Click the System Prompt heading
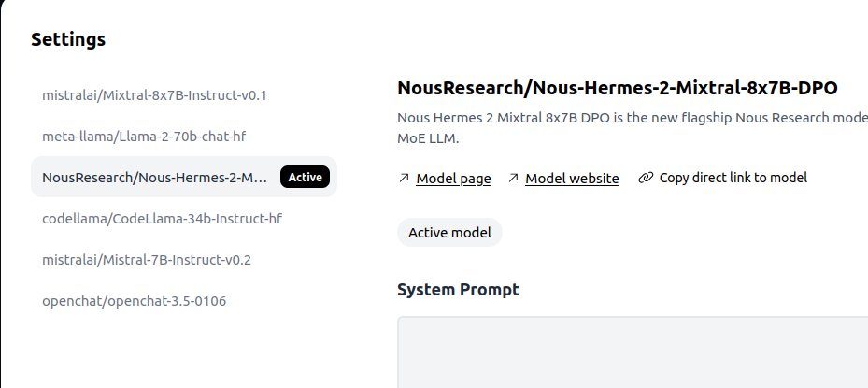 click(458, 289)
